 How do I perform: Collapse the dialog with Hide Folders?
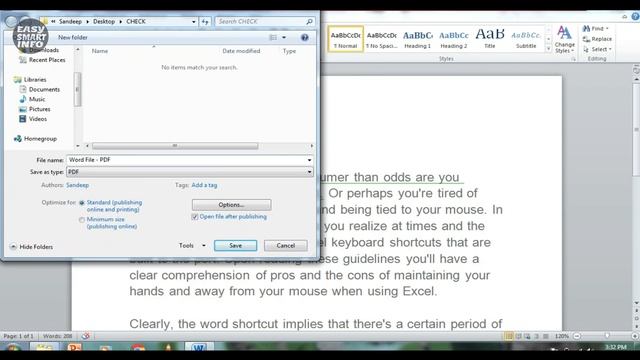(31, 247)
